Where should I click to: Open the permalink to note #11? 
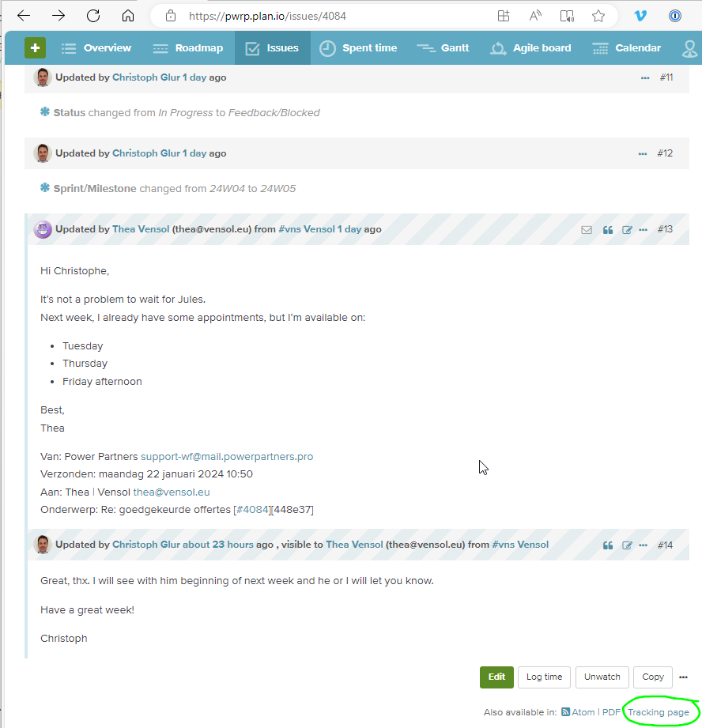(666, 77)
